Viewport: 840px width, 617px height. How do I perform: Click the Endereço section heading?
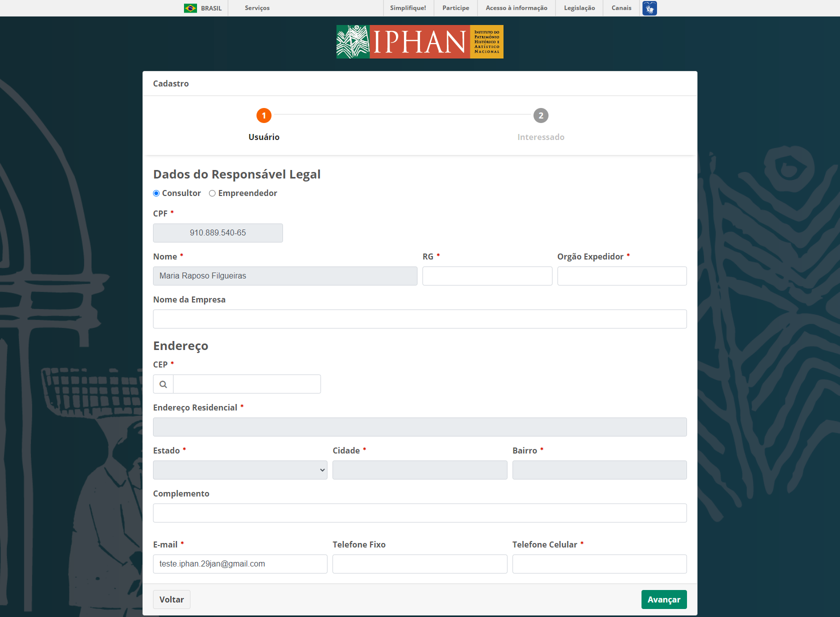pos(180,346)
